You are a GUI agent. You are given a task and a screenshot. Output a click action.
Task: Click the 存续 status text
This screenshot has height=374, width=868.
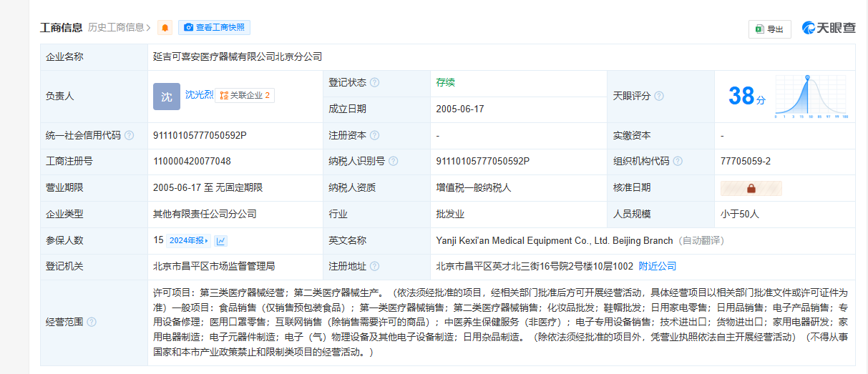pyautogui.click(x=445, y=82)
